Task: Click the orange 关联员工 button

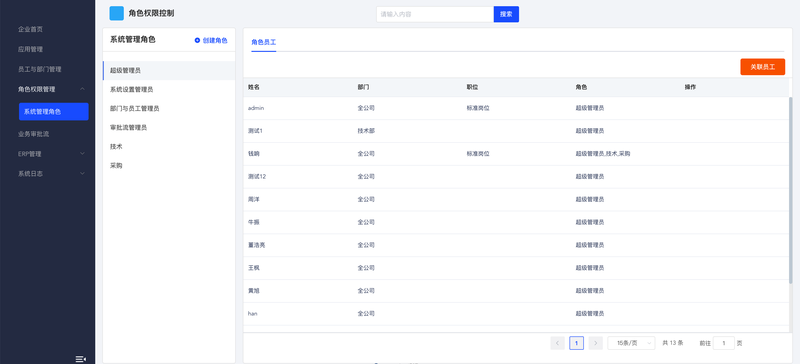Action: (x=763, y=67)
